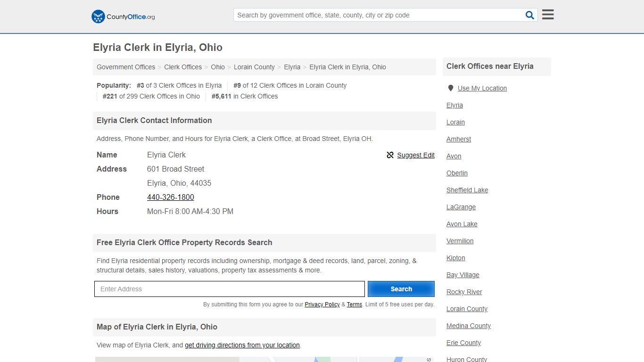Screen dimensions: 644x362
Task: Open Lorain County sidebar link
Action: (467, 309)
